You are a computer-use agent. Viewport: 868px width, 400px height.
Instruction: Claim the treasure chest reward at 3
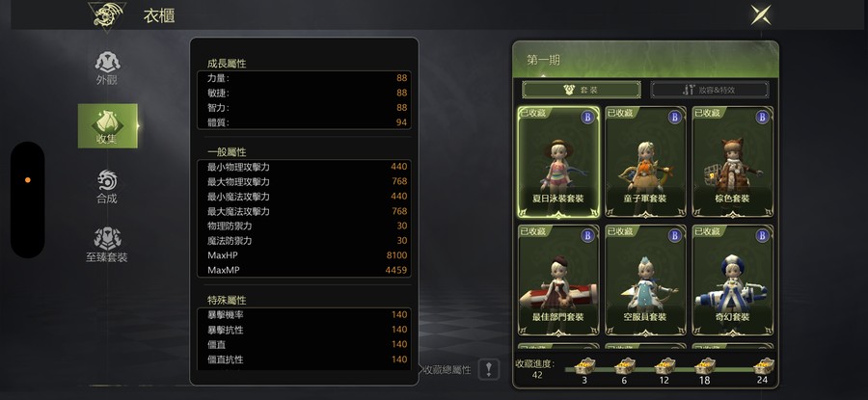pyautogui.click(x=584, y=367)
